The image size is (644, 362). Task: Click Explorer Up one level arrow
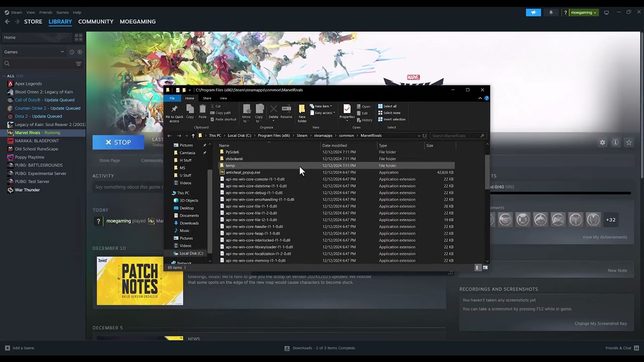point(193,136)
